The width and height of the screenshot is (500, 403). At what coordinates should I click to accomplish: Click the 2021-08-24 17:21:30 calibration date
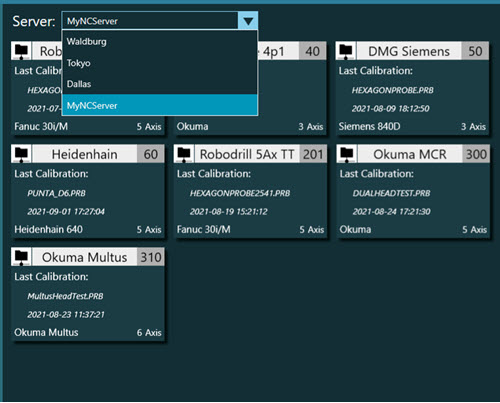coord(391,212)
